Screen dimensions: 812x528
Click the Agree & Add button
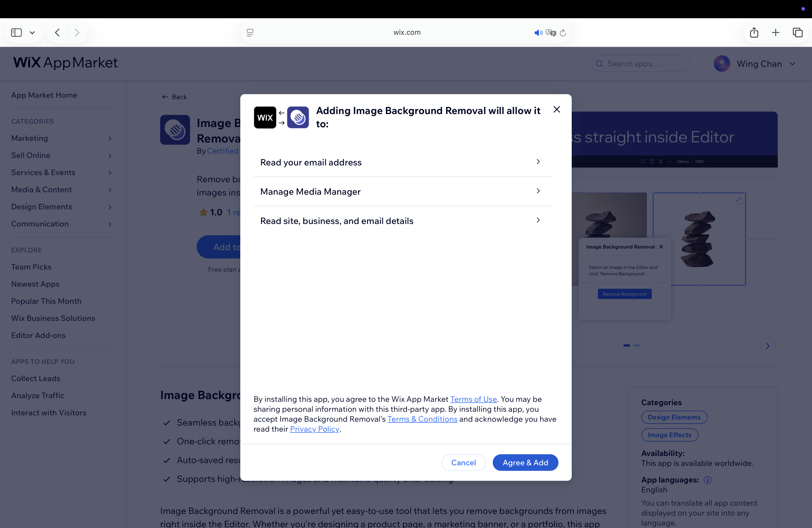tap(525, 463)
